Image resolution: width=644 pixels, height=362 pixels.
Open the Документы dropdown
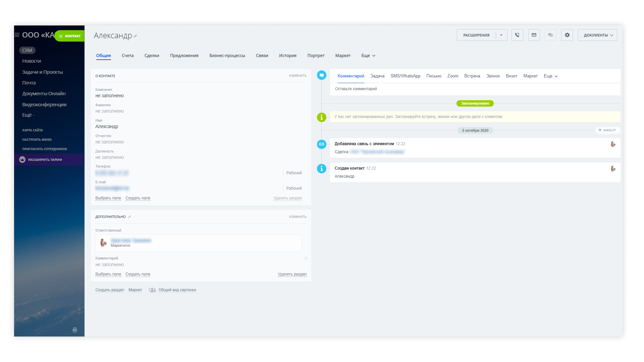(x=597, y=35)
